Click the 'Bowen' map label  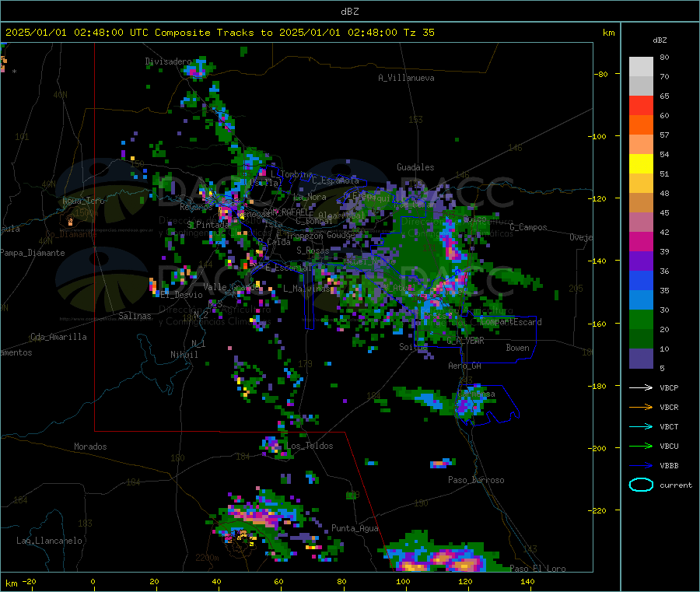[x=517, y=348]
